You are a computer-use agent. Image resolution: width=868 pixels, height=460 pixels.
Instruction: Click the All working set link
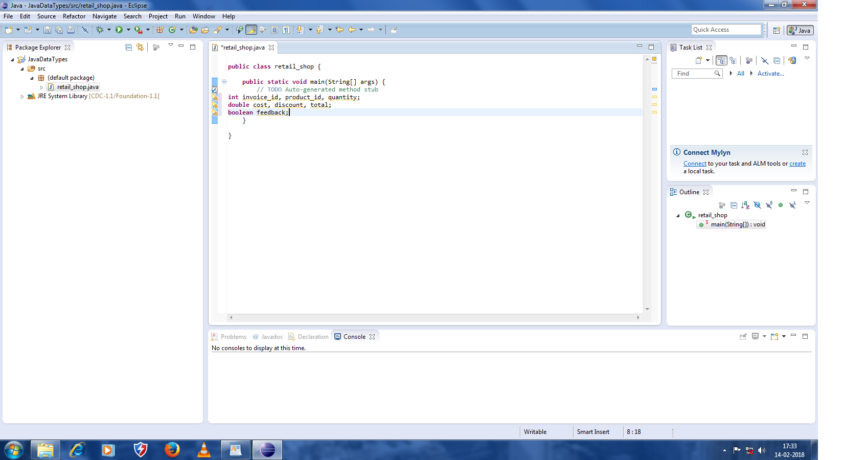(741, 74)
